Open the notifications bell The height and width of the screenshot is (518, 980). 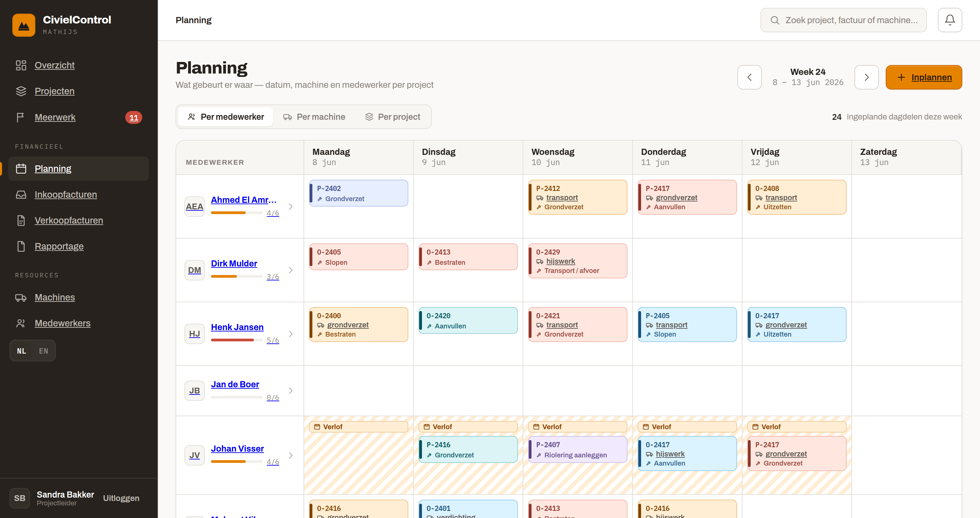tap(950, 20)
